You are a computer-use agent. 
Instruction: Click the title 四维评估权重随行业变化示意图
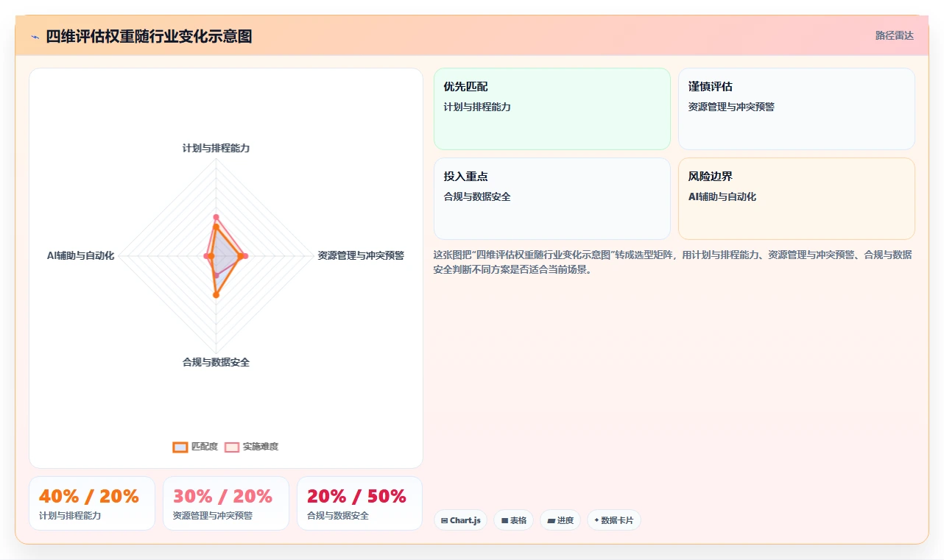tap(149, 36)
